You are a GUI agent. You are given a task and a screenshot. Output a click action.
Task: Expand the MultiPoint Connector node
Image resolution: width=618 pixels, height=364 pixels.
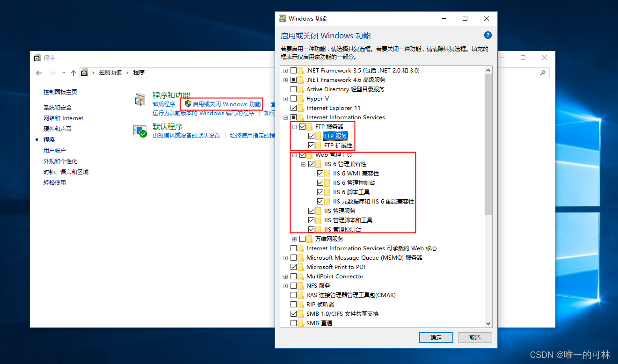[286, 277]
